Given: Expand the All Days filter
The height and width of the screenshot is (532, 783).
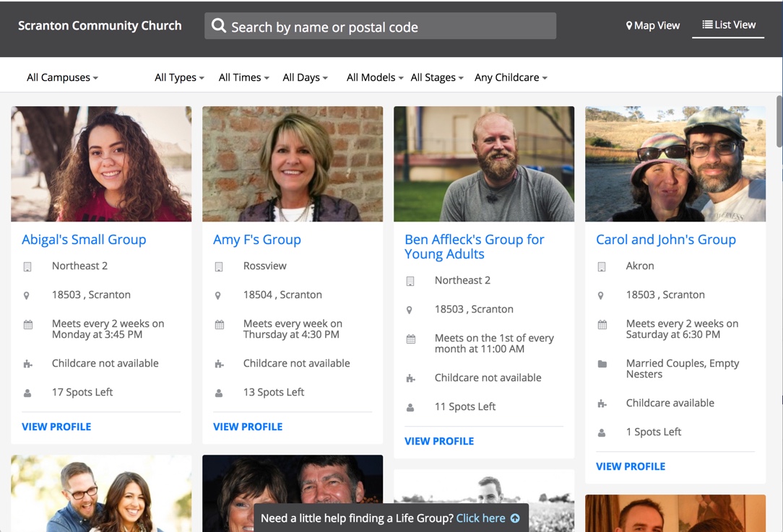Looking at the screenshot, I should [x=305, y=77].
